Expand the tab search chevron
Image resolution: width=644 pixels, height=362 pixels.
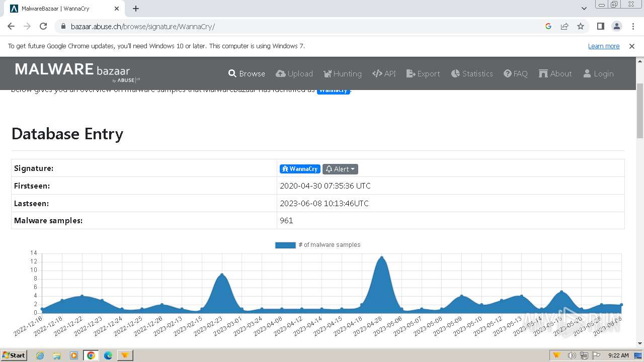pos(584,9)
